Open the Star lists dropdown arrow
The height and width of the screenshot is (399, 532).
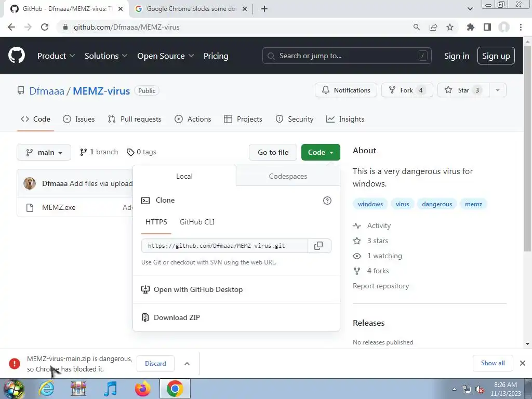coord(498,90)
